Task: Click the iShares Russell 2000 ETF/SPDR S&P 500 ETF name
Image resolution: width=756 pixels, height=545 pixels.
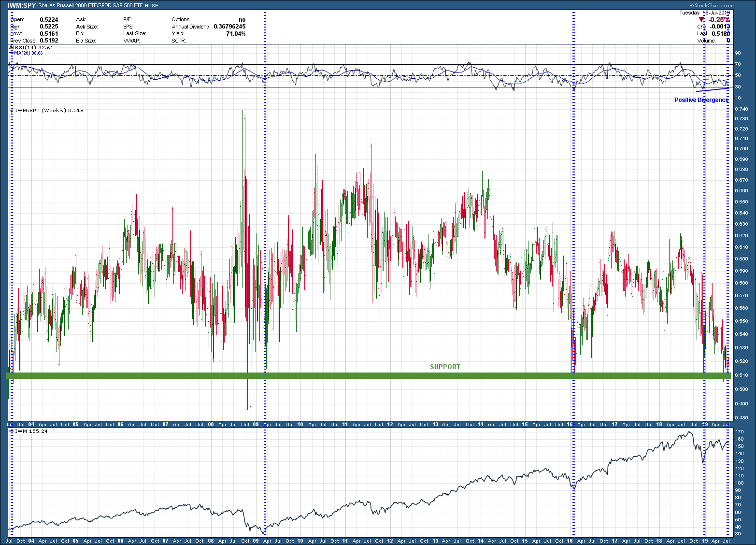Action: point(90,6)
